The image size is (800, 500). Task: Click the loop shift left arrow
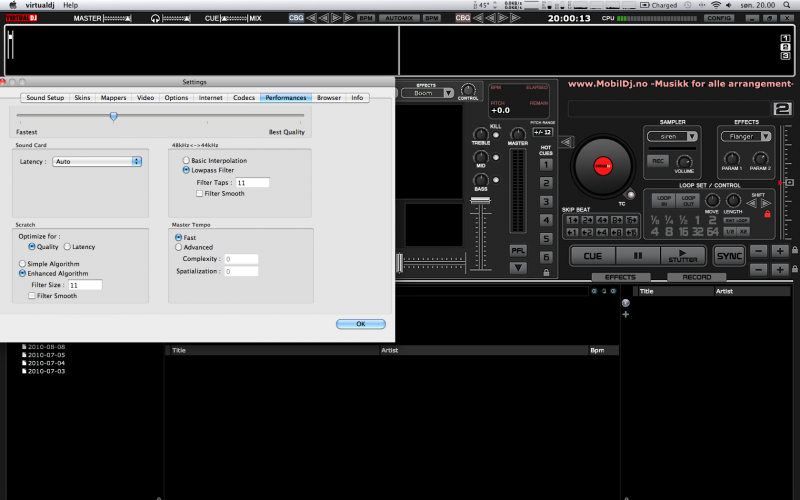751,203
